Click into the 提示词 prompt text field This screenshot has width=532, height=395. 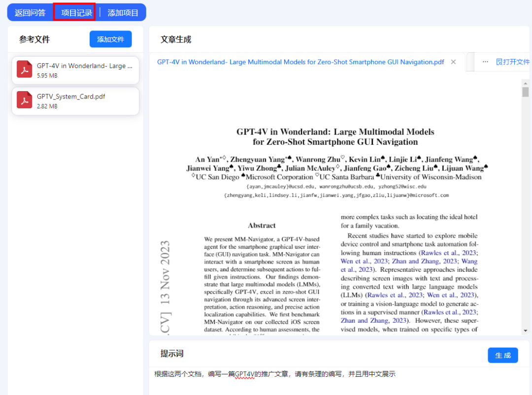[x=339, y=382]
